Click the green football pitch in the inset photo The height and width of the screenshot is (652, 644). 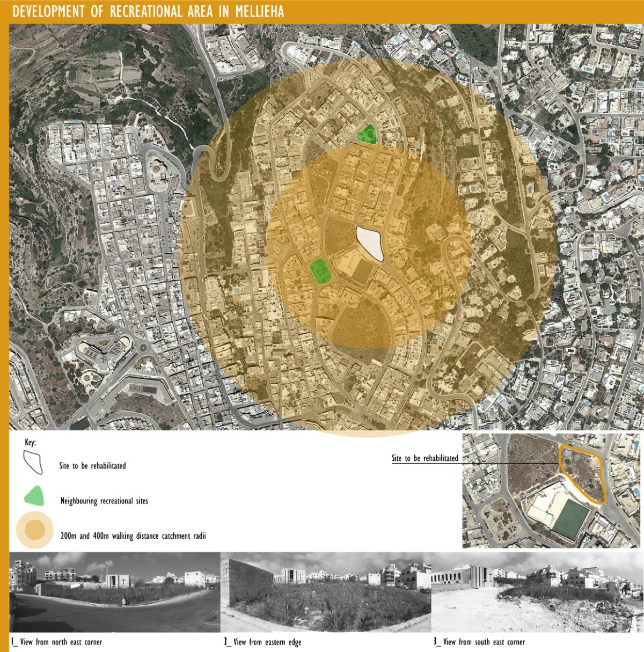point(570,519)
